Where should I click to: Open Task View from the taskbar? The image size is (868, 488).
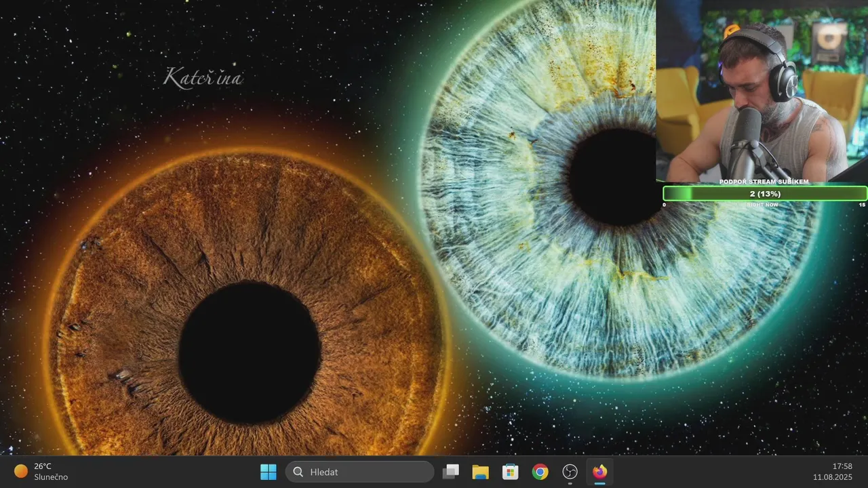(451, 472)
